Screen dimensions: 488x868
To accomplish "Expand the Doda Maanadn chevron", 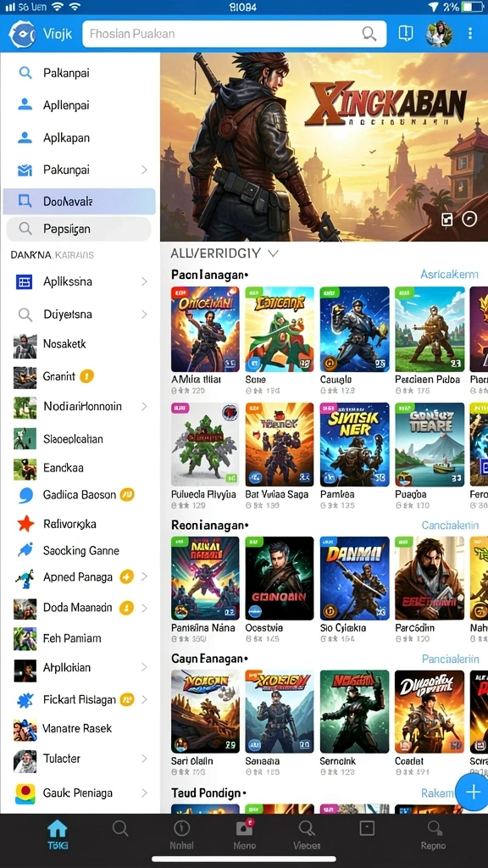I will pyautogui.click(x=144, y=608).
